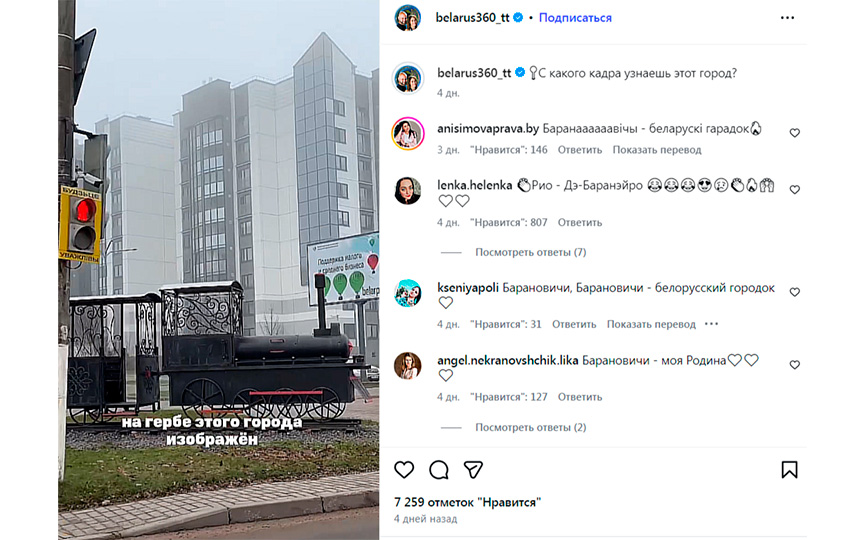The image size is (865, 540).
Task: Like lenka.helenka comment heart
Action: point(794,190)
